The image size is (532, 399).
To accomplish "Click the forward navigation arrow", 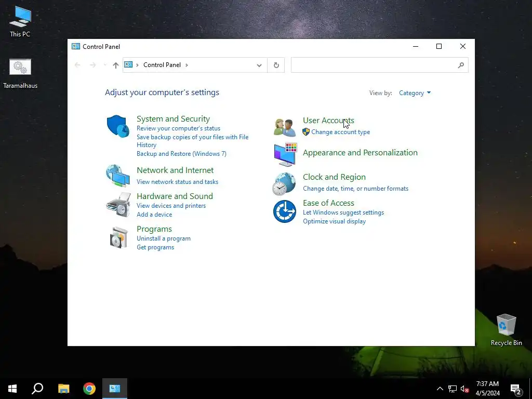I will click(x=92, y=65).
